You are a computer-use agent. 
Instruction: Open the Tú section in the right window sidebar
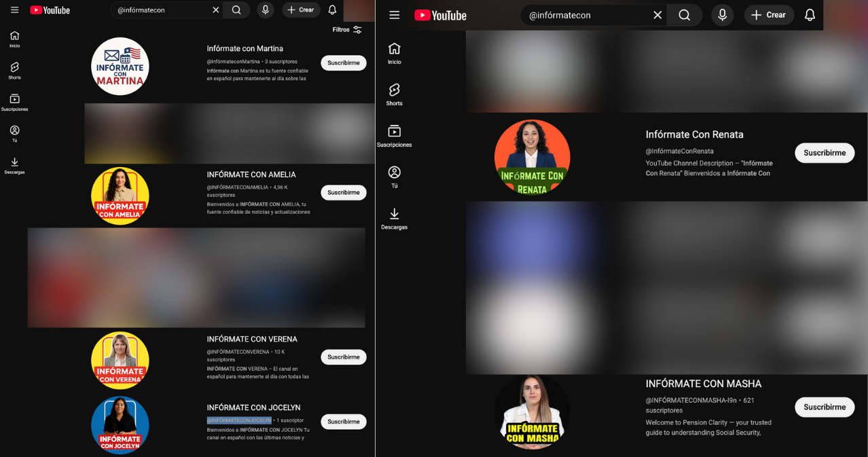click(394, 177)
